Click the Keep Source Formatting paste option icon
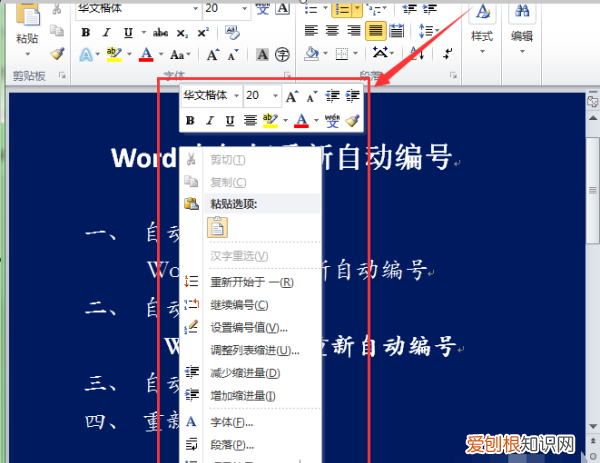Image resolution: width=600 pixels, height=463 pixels. [x=217, y=227]
